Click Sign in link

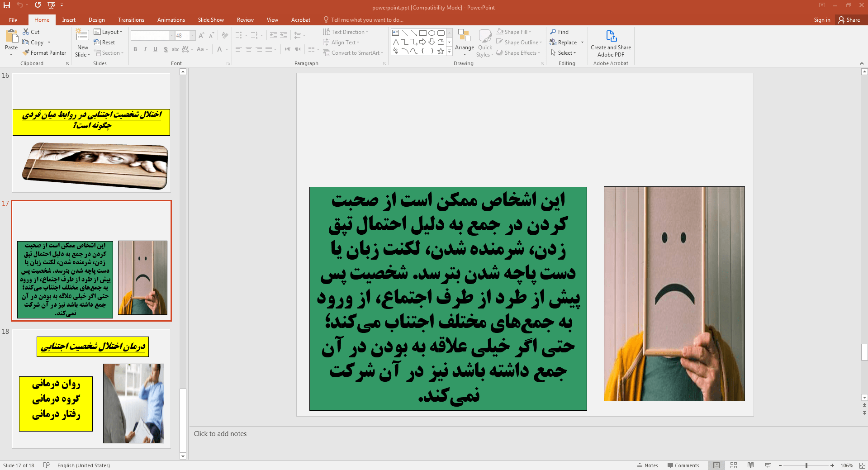(822, 20)
